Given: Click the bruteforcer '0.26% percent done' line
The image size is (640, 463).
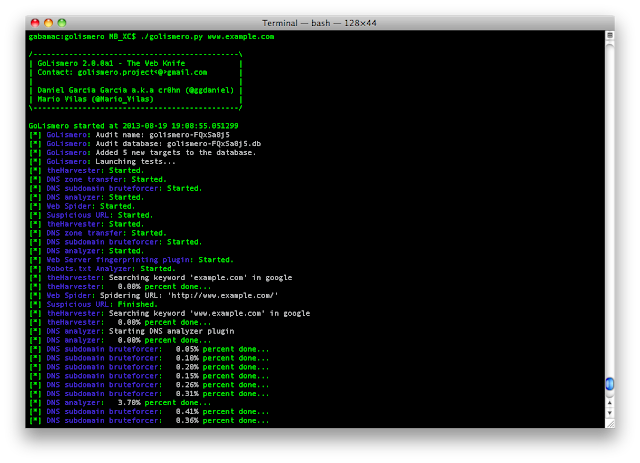Looking at the screenshot, I should pos(149,385).
